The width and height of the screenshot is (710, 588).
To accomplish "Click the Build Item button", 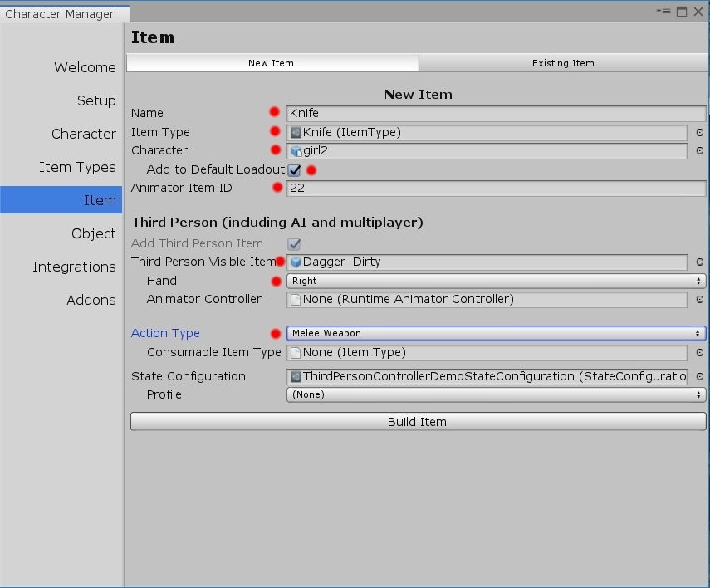I will click(418, 421).
